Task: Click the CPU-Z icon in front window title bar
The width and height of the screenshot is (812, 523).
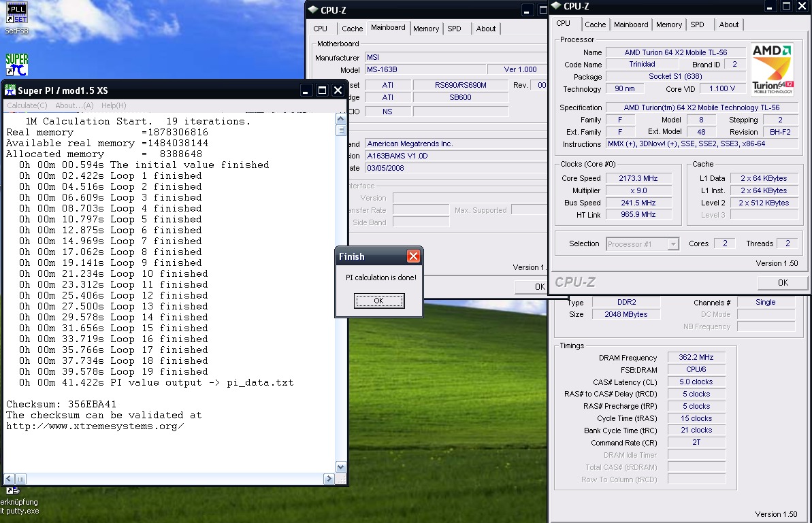Action: (555, 5)
